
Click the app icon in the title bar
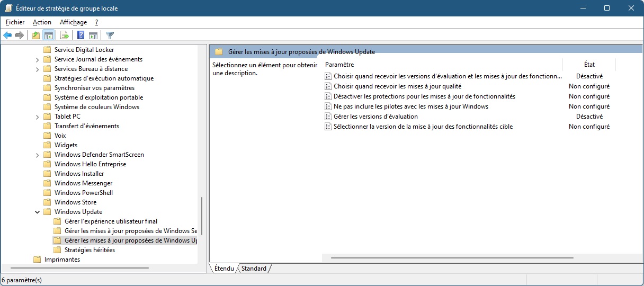pos(9,8)
